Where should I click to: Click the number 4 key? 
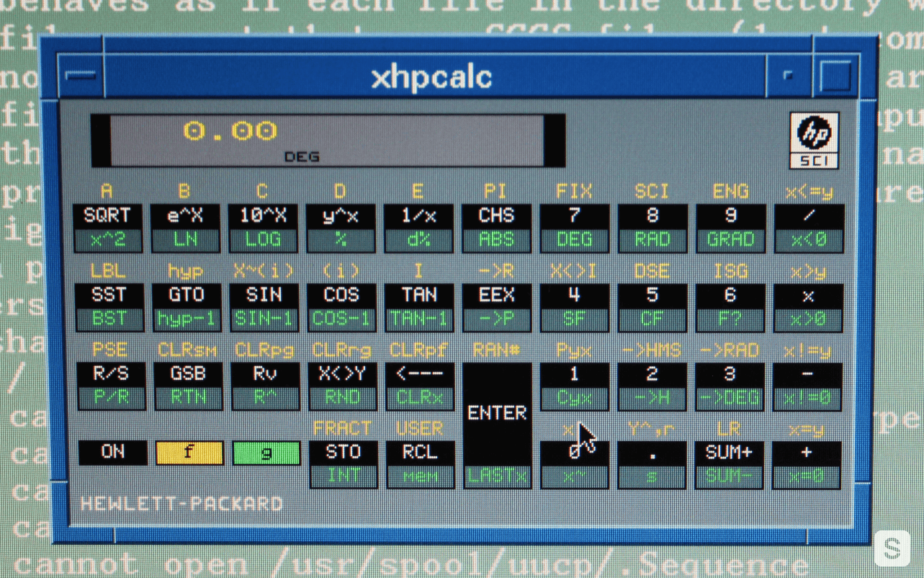574,308
